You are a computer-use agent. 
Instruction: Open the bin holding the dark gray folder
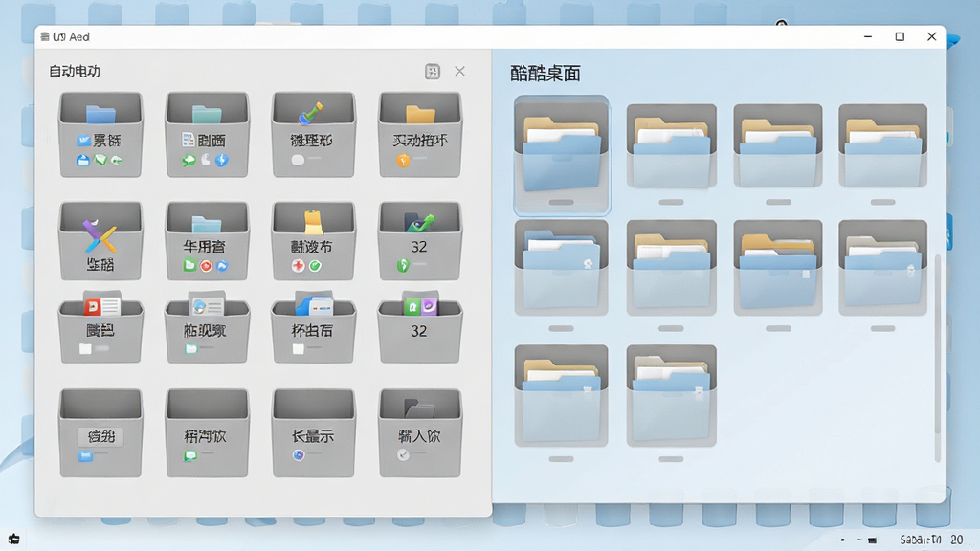coord(420,433)
